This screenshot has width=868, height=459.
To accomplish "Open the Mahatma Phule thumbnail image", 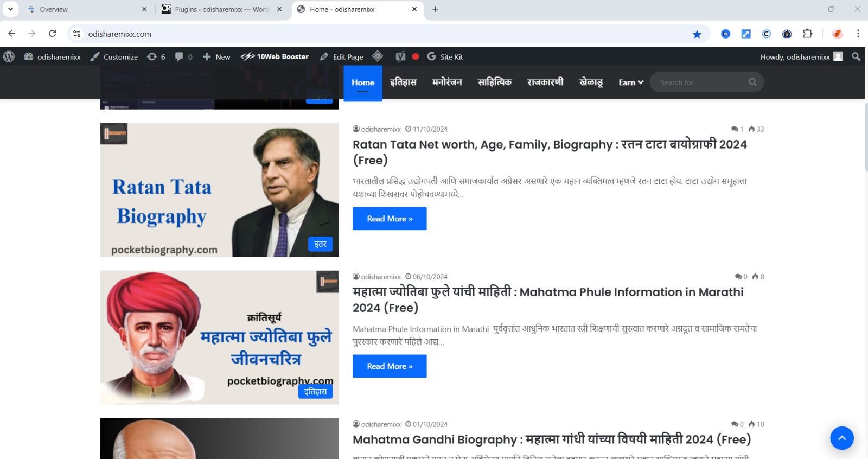I will coord(219,337).
